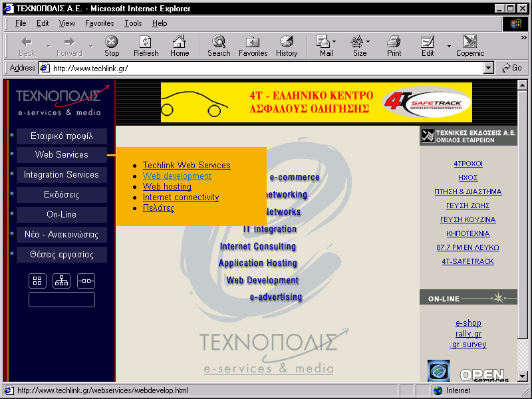Click the Go button
Viewport: 532px width, 399px height.
(x=512, y=68)
